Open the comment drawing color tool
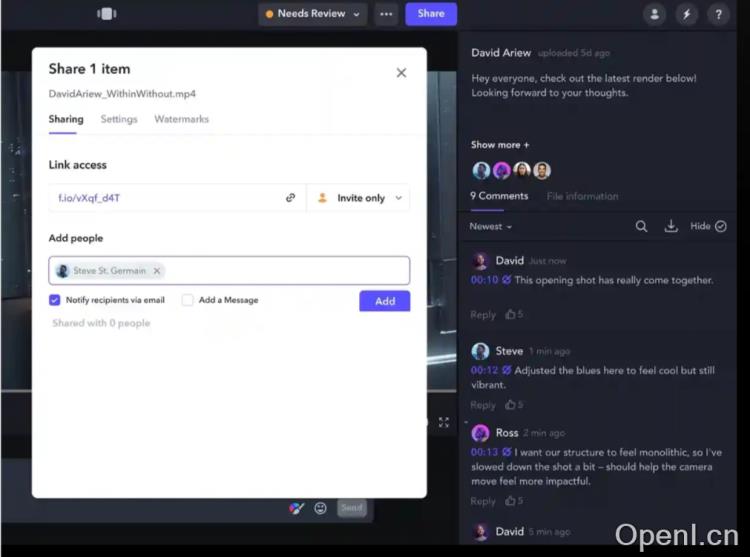The image size is (750, 557). click(x=296, y=508)
